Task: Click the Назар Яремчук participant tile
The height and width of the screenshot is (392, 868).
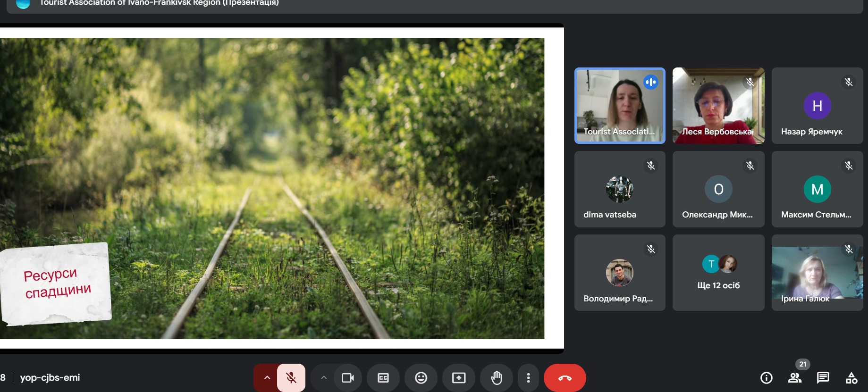Action: [x=817, y=106]
